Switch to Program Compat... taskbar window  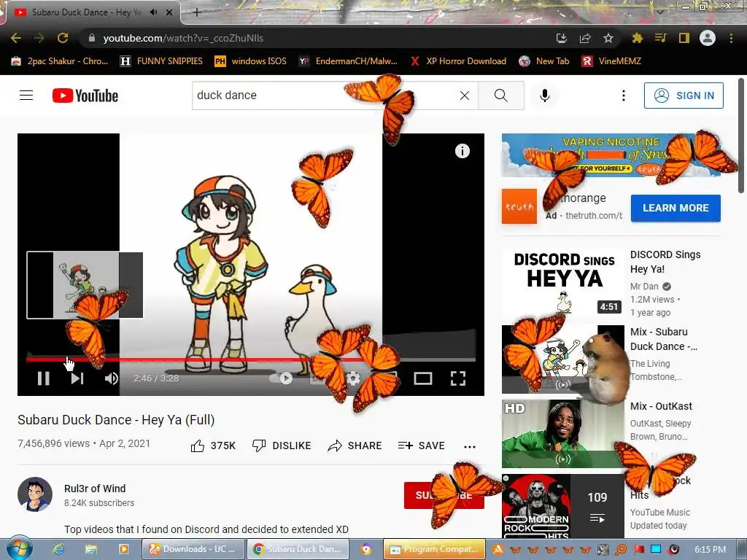[435, 549]
